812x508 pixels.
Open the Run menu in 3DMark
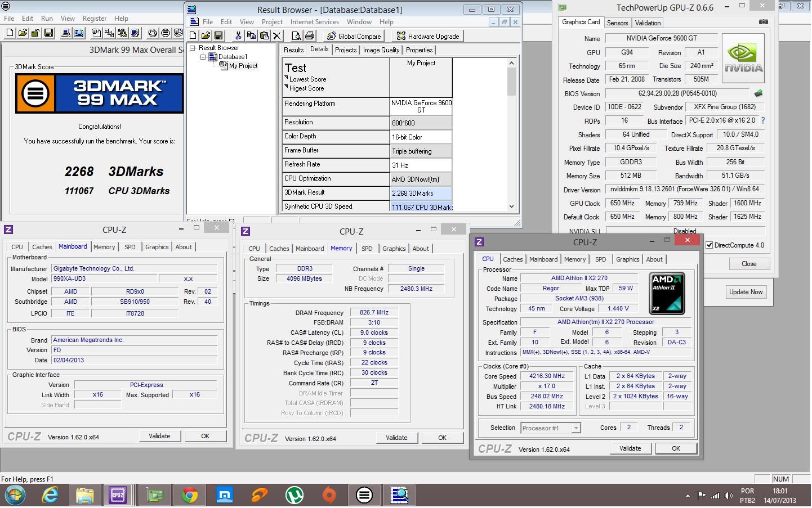(47, 19)
